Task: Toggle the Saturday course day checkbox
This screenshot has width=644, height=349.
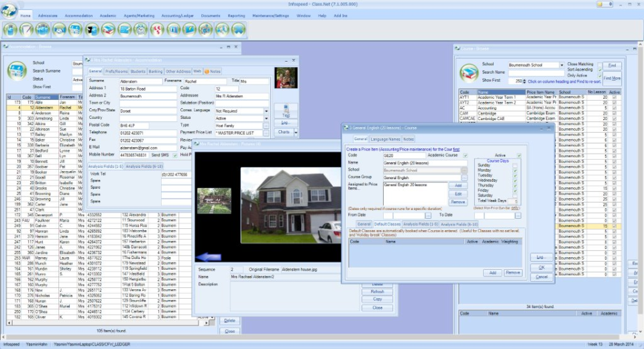Action: click(515, 196)
